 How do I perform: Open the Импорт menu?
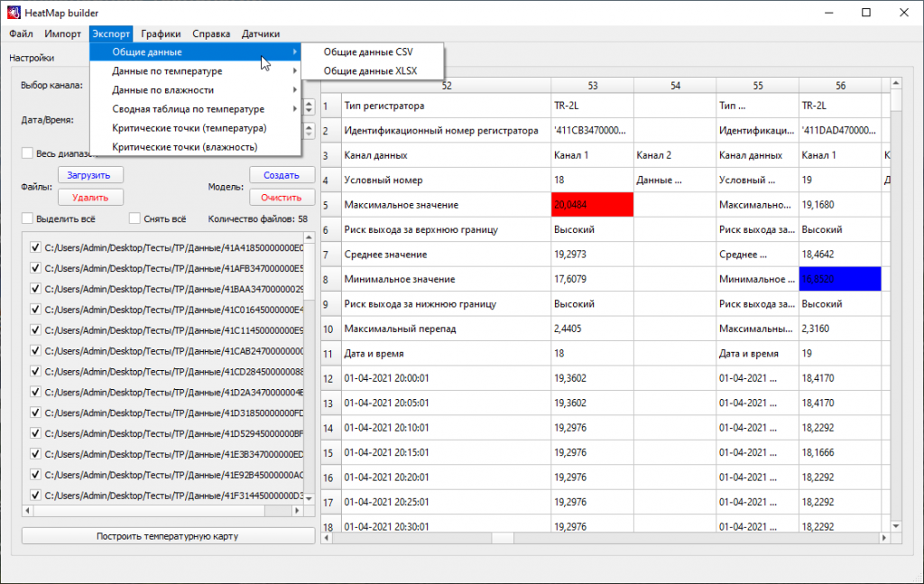(62, 33)
